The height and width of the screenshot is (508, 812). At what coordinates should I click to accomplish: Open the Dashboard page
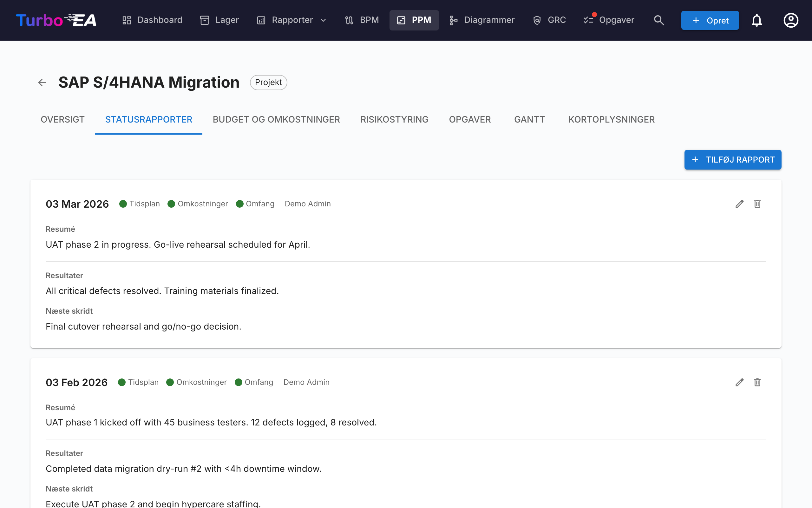click(152, 20)
